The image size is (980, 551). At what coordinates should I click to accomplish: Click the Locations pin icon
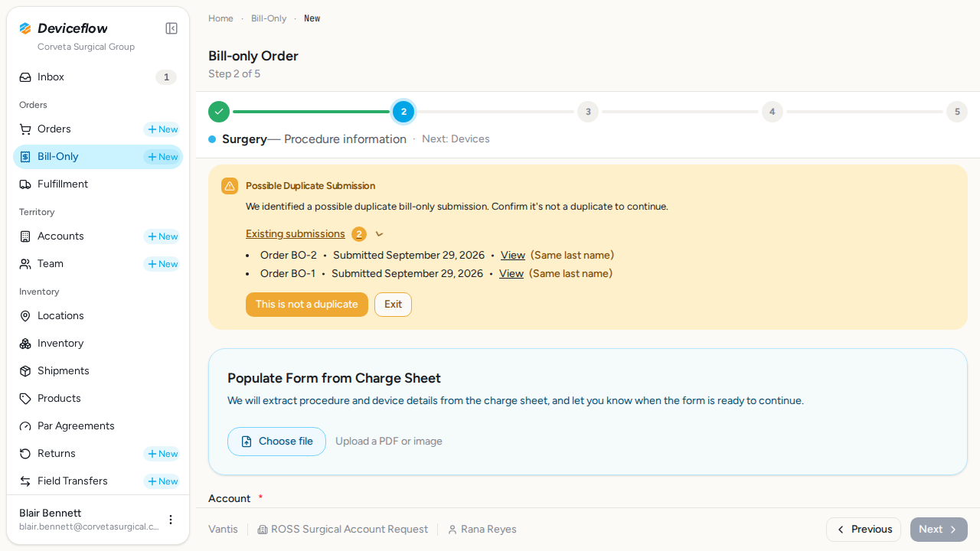[25, 316]
